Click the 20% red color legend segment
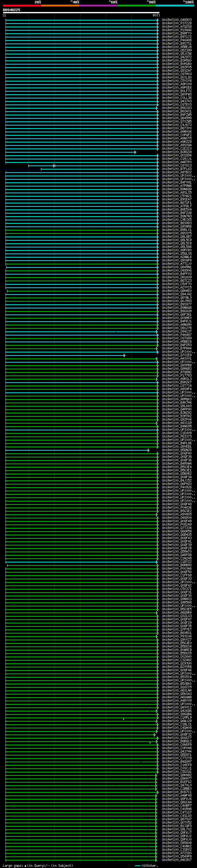The height and width of the screenshot is (868, 197). (x=22, y=6)
